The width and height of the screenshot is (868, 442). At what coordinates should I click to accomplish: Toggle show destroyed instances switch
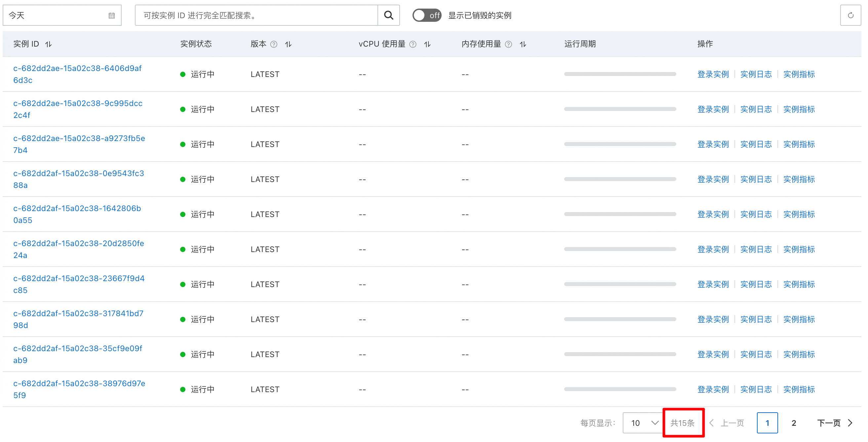click(427, 15)
